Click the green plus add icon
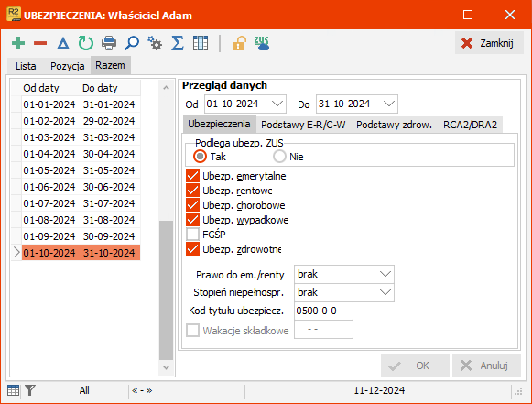This screenshot has width=532, height=404. [x=18, y=43]
